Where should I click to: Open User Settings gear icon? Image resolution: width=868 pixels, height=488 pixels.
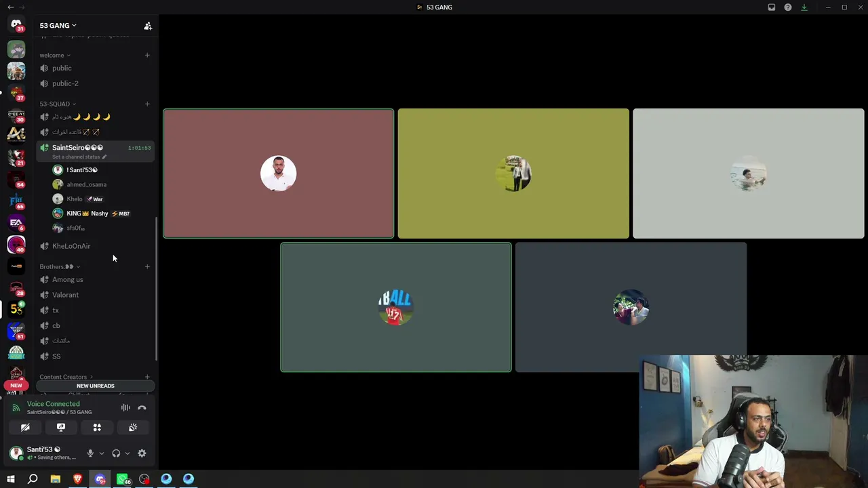click(142, 453)
